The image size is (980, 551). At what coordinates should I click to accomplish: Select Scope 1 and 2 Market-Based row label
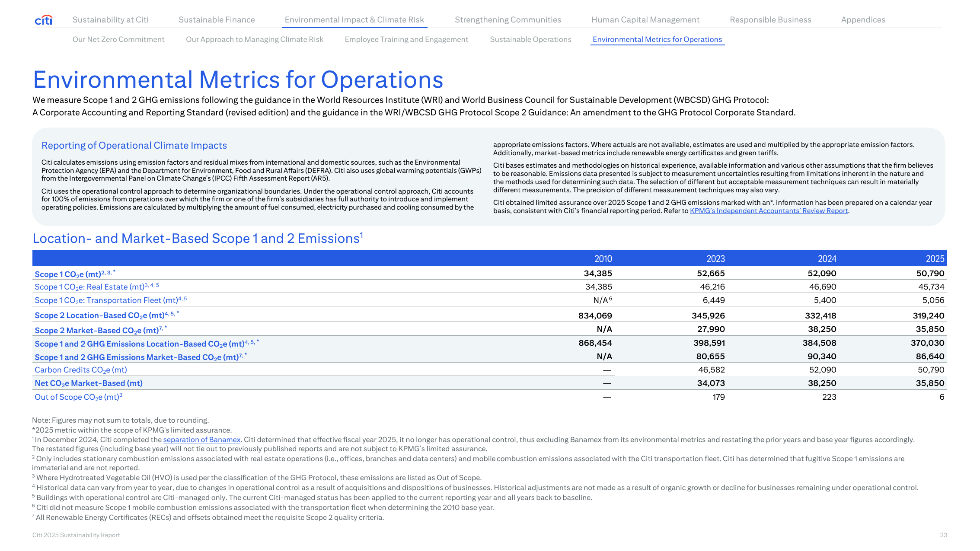[x=140, y=357]
